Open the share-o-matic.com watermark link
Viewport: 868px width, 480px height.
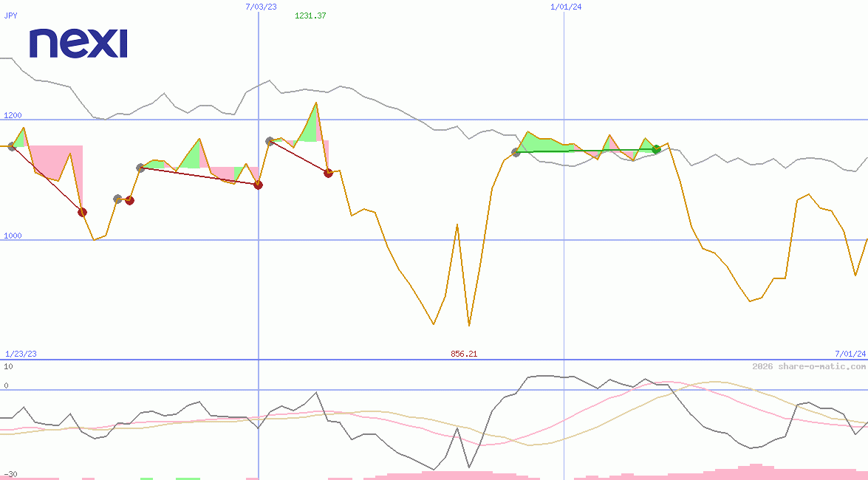click(x=809, y=366)
